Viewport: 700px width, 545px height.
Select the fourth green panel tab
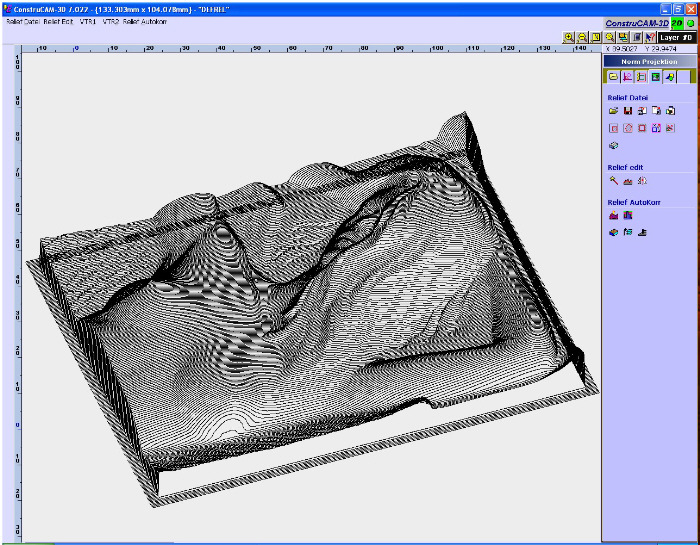pos(656,76)
